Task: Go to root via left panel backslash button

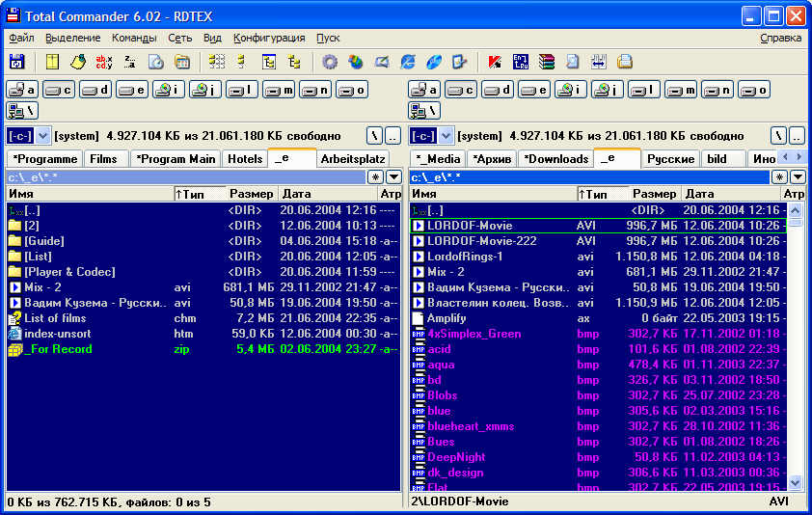Action: coord(374,136)
